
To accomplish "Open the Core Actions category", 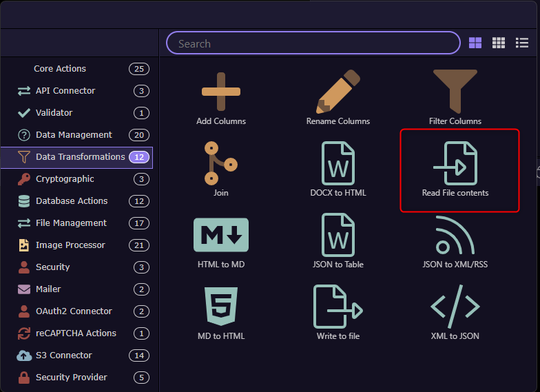I will tap(60, 69).
